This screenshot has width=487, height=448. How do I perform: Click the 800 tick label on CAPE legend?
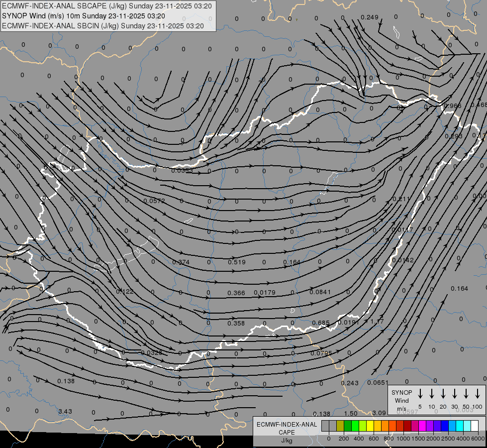tap(389, 439)
